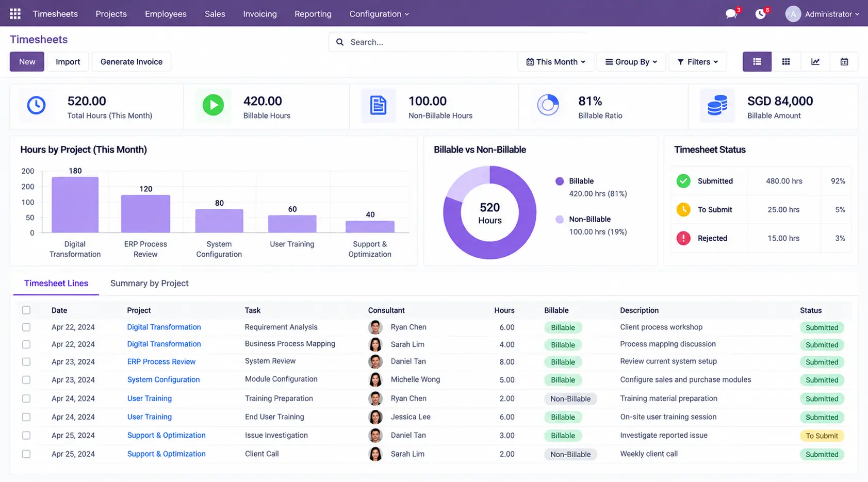Tick checkbox for System Review row

click(26, 362)
